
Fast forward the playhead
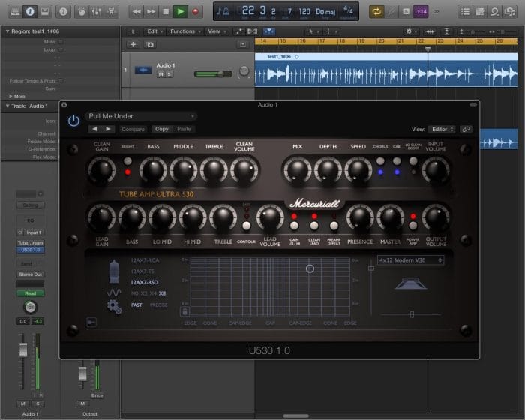coord(151,12)
